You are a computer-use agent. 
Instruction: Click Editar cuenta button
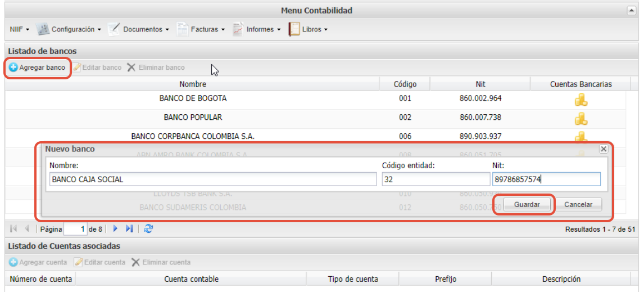click(x=100, y=262)
